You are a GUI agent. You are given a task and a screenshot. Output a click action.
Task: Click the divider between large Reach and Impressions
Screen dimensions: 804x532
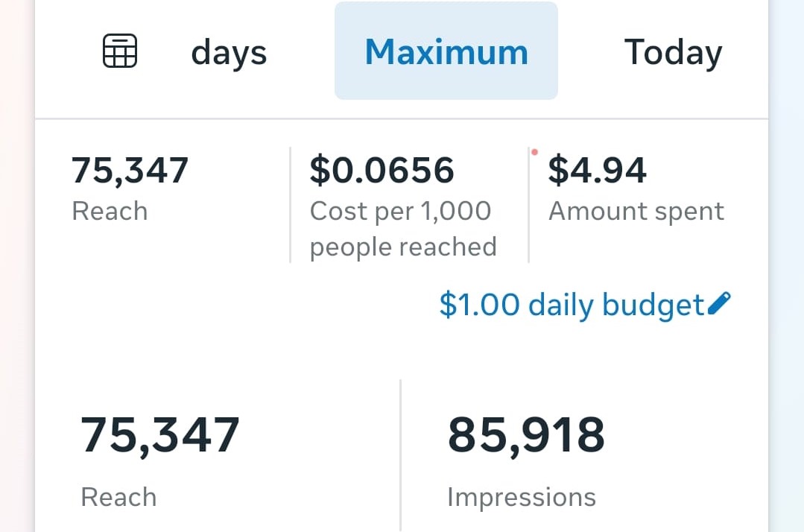click(401, 455)
